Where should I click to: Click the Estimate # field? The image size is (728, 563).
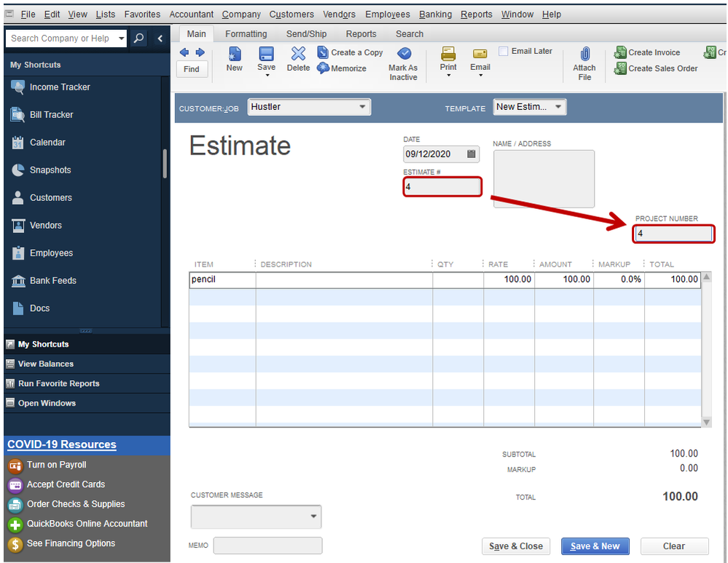click(x=442, y=187)
